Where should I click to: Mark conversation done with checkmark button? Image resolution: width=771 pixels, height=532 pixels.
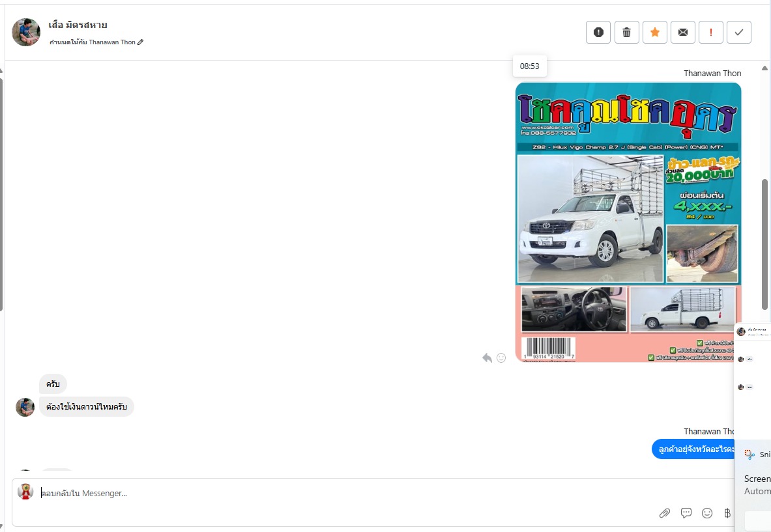coord(739,33)
